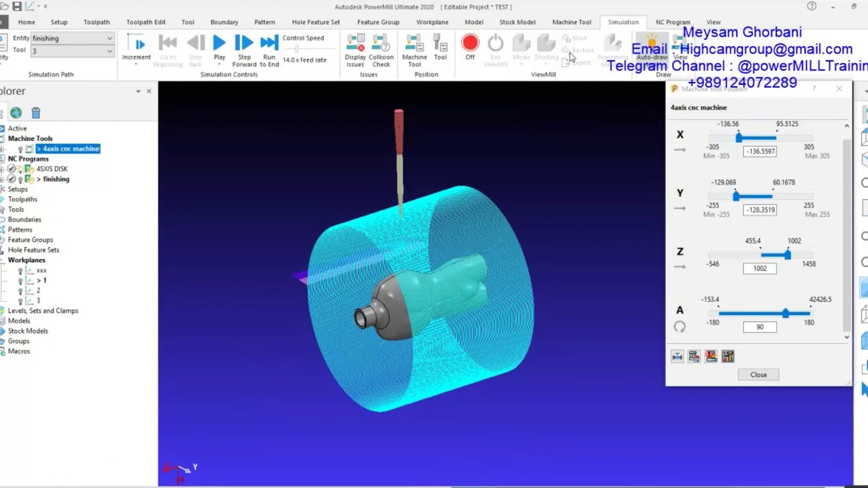
Task: Open the Tool dropdown showing 3
Action: pyautogui.click(x=72, y=51)
